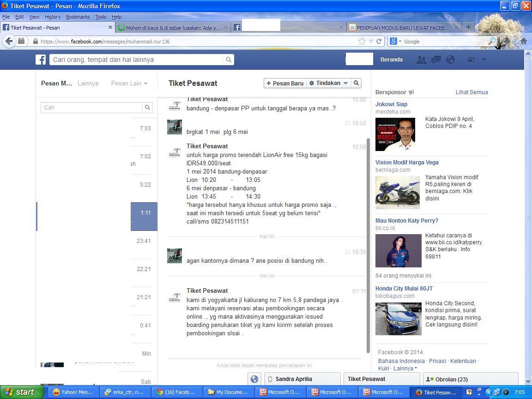Close the Tiket Pesawat - Pesan tab
The width and height of the screenshot is (532, 399).
click(110, 28)
